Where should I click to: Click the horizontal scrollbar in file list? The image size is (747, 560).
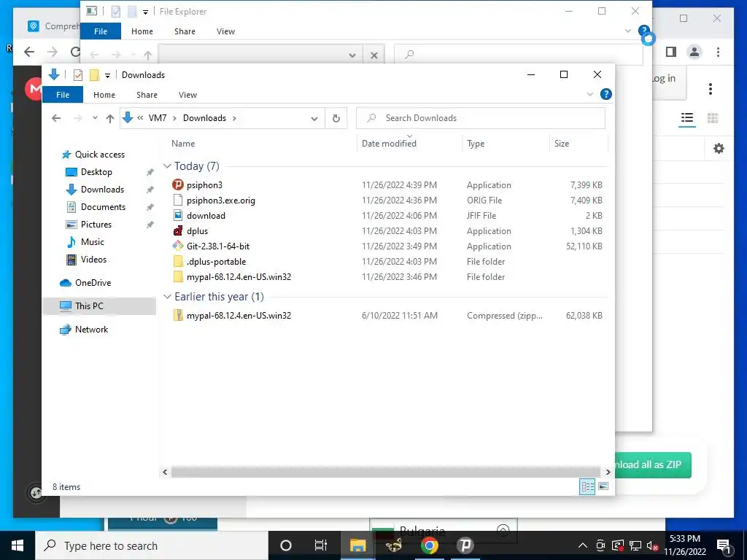tap(385, 472)
